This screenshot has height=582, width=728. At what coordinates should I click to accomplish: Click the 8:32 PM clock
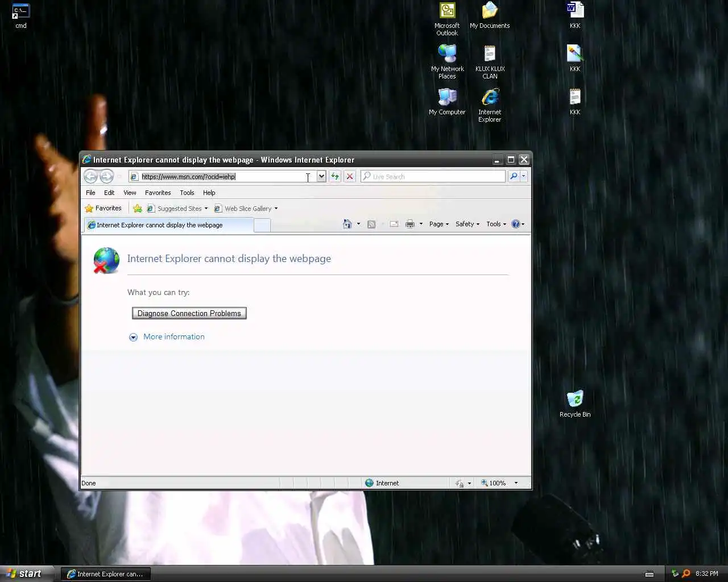click(706, 573)
